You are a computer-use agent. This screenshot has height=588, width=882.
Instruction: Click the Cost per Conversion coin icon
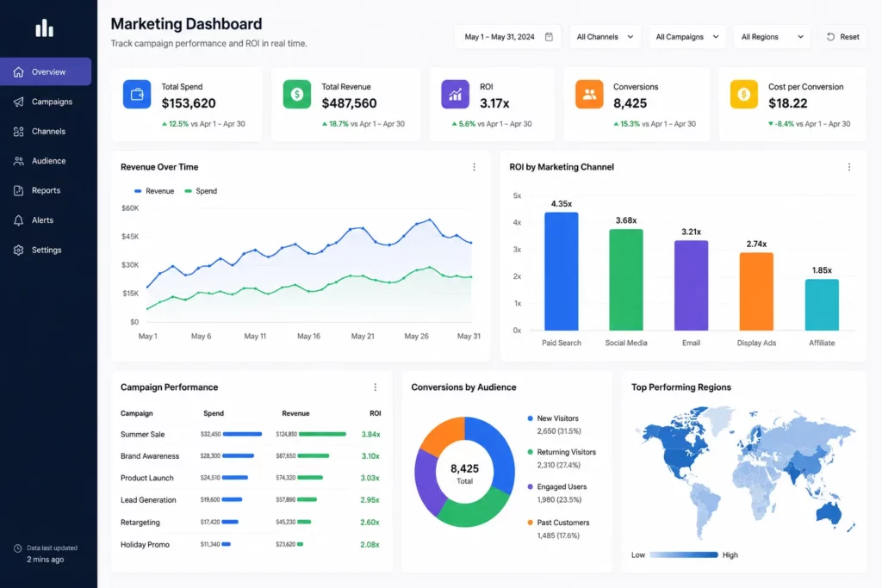744,95
